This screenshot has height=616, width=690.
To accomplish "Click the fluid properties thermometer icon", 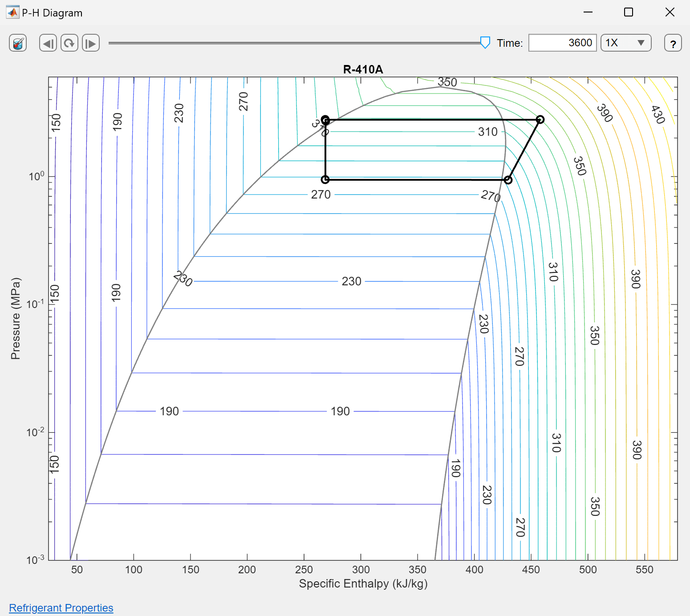I will click(18, 43).
